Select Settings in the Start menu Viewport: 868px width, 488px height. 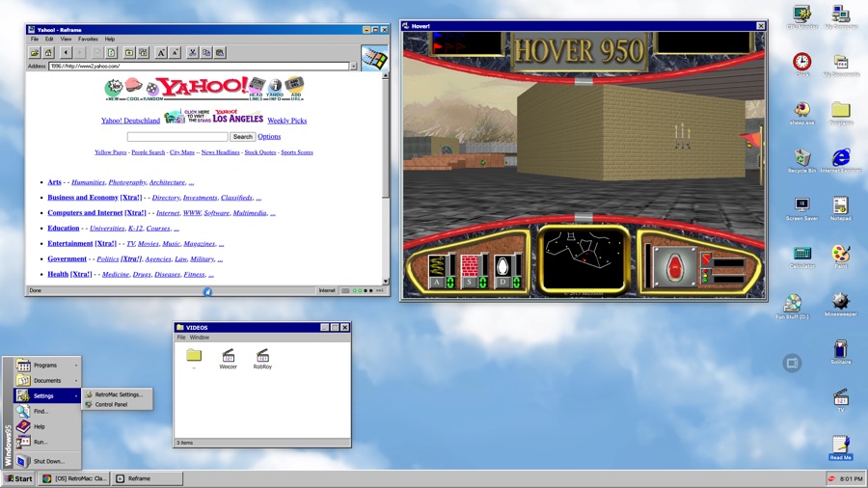[47, 395]
